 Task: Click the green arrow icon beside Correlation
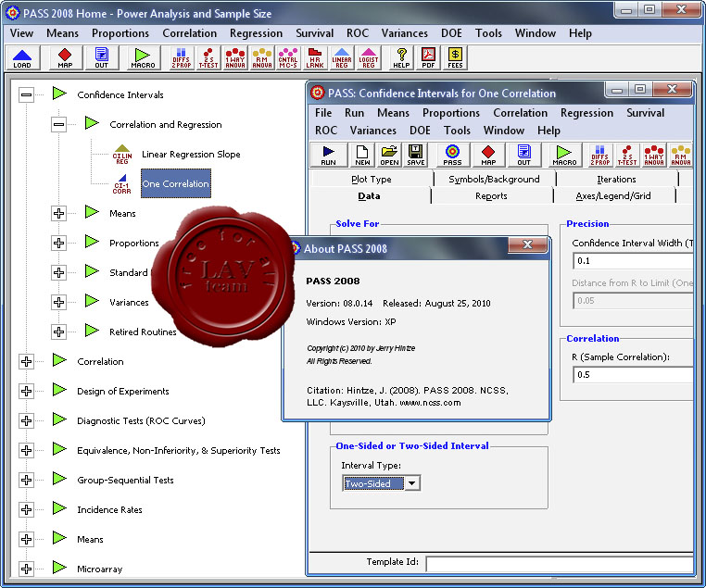(59, 360)
